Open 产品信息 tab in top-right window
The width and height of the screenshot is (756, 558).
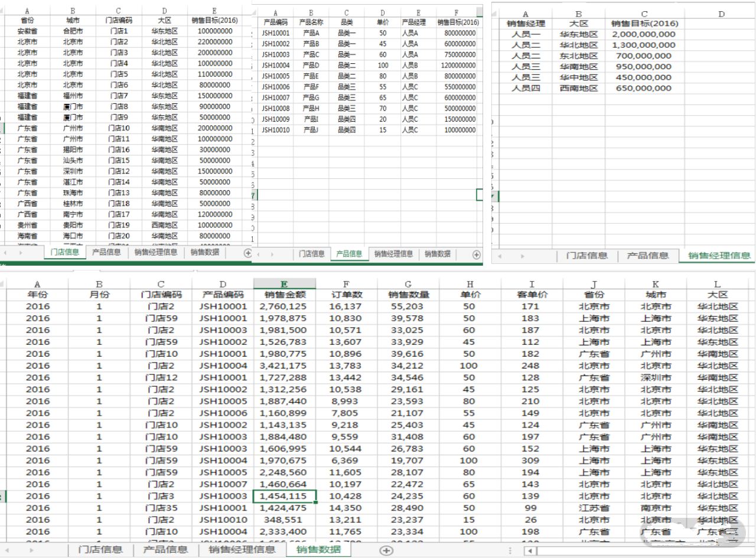click(x=648, y=256)
